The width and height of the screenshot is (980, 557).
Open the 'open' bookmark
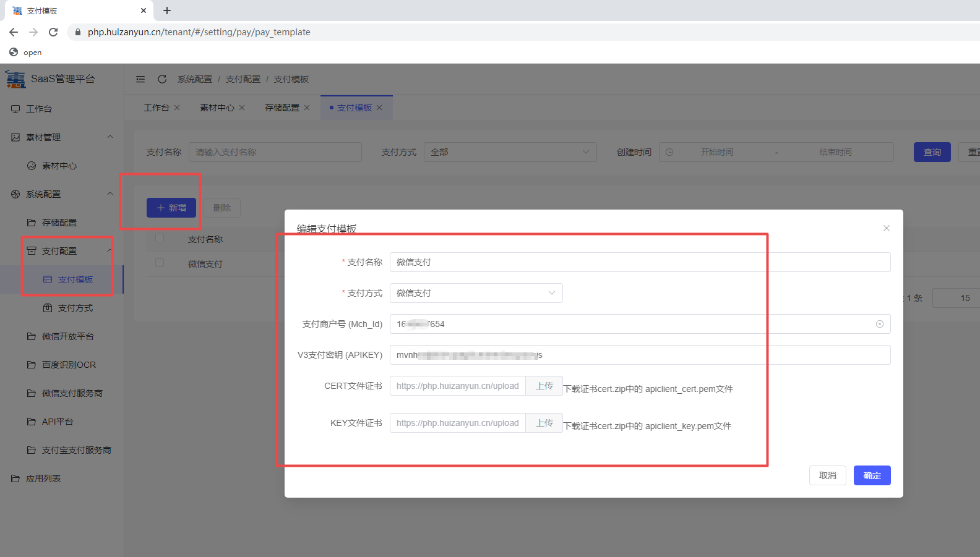coord(26,53)
